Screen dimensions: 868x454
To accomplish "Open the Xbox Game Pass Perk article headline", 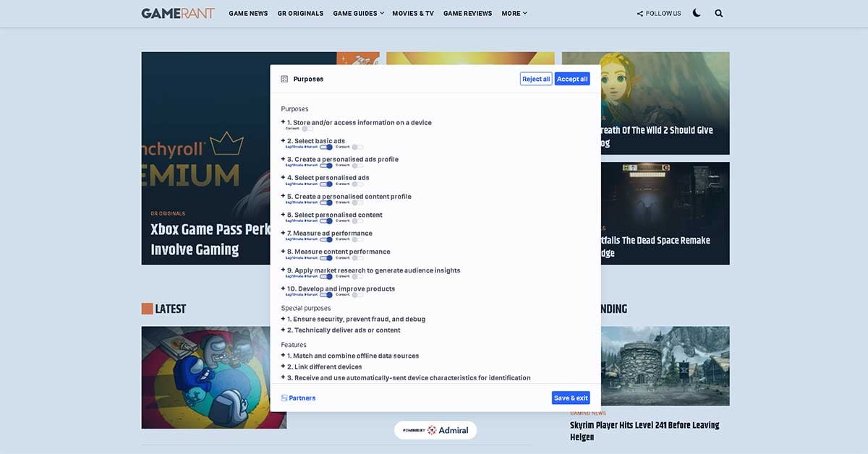I will coord(210,239).
